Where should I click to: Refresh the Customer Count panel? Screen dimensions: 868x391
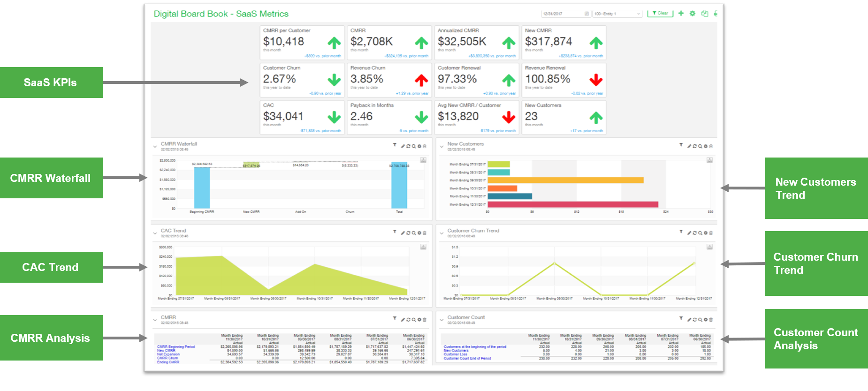pyautogui.click(x=694, y=320)
